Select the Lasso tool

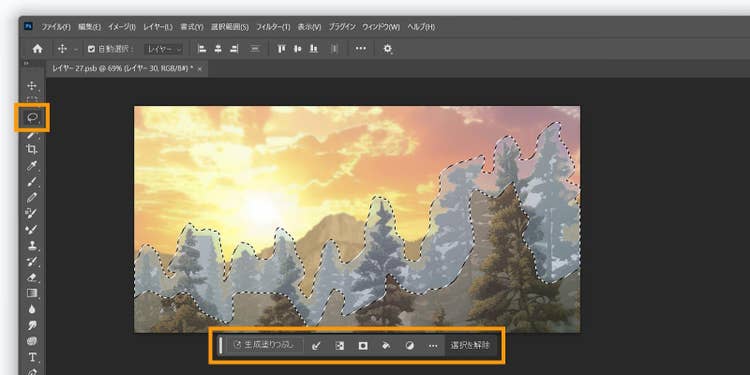click(x=32, y=118)
